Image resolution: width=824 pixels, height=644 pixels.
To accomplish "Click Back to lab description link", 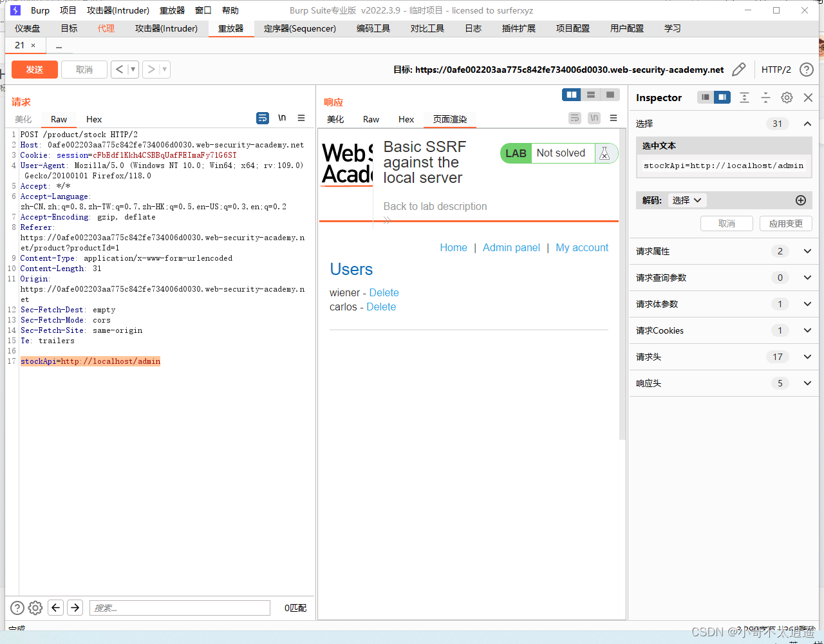I will pos(435,206).
